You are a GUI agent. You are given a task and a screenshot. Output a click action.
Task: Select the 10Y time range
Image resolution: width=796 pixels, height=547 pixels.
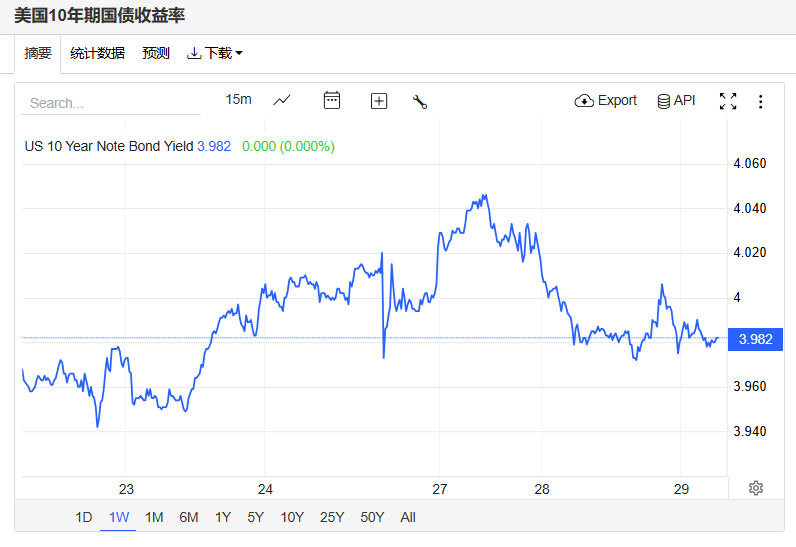292,517
